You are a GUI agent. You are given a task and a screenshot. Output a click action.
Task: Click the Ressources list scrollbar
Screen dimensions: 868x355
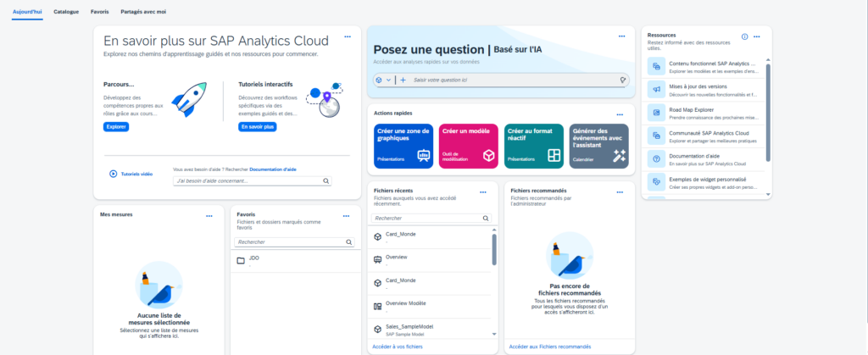click(x=768, y=113)
